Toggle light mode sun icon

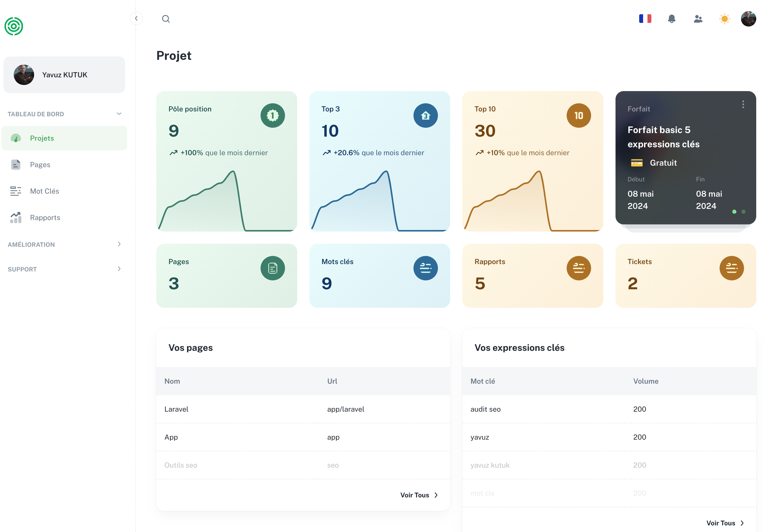coord(724,19)
